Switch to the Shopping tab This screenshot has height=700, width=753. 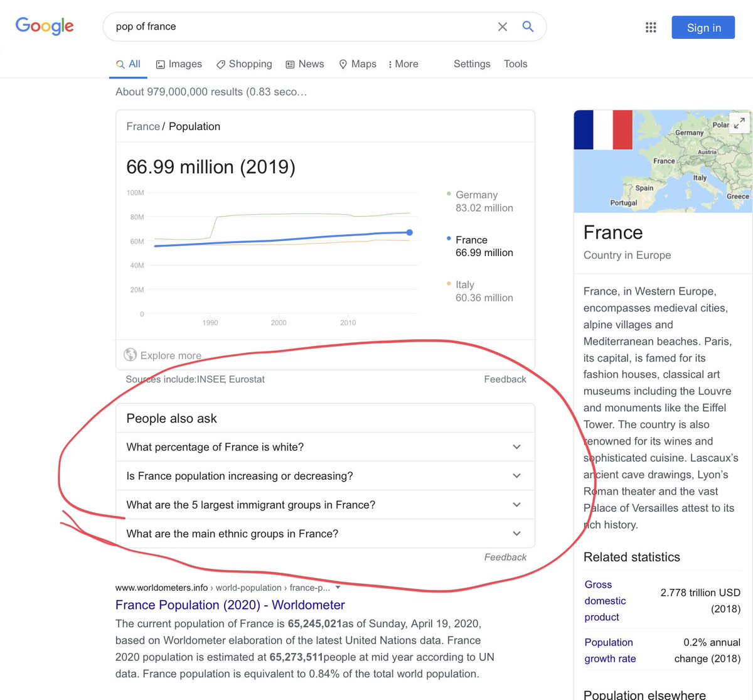tap(244, 64)
